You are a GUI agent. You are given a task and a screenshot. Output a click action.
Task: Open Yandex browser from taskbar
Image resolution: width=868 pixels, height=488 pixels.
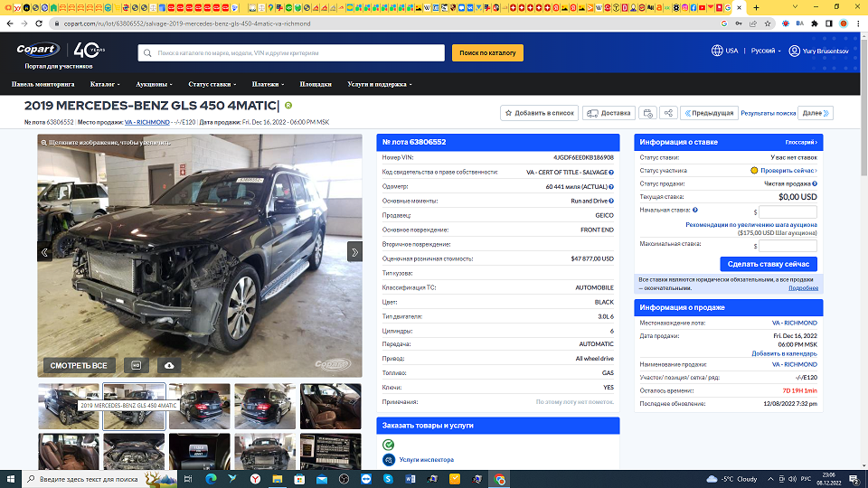pyautogui.click(x=255, y=479)
